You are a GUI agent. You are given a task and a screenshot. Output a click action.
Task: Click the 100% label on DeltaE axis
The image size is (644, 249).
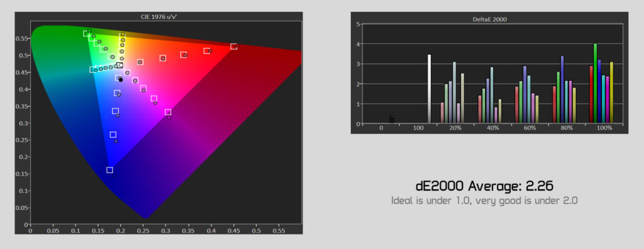(x=604, y=128)
